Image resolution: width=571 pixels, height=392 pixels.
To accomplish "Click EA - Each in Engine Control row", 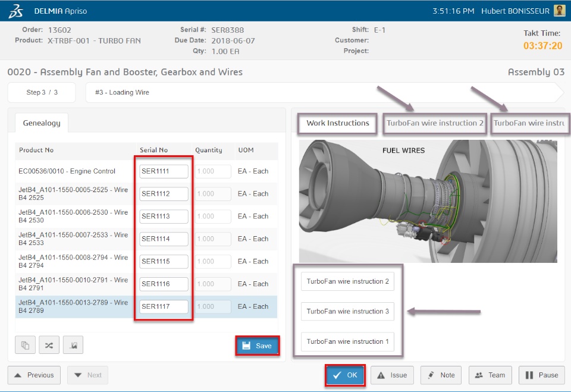I will 253,171.
